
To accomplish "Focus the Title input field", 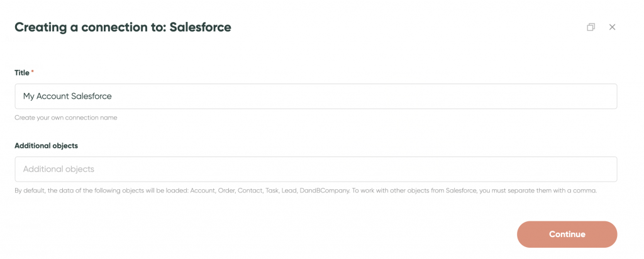I will [316, 96].
